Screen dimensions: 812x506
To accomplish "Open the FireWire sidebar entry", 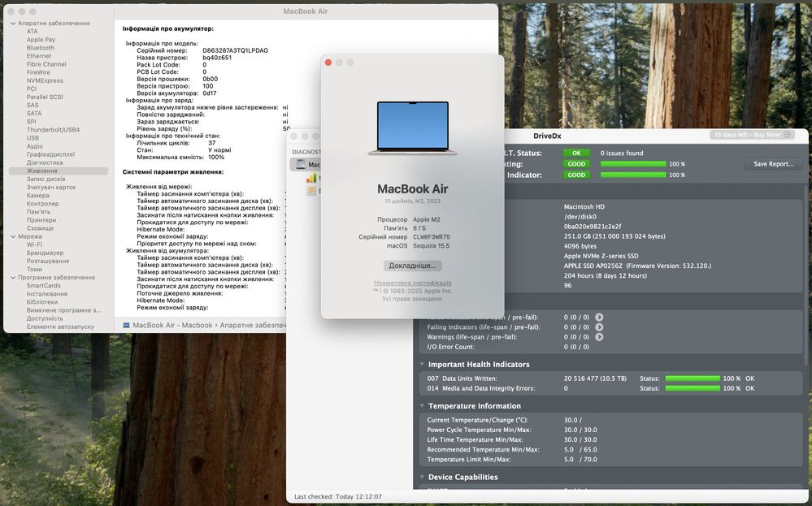I will [x=38, y=72].
